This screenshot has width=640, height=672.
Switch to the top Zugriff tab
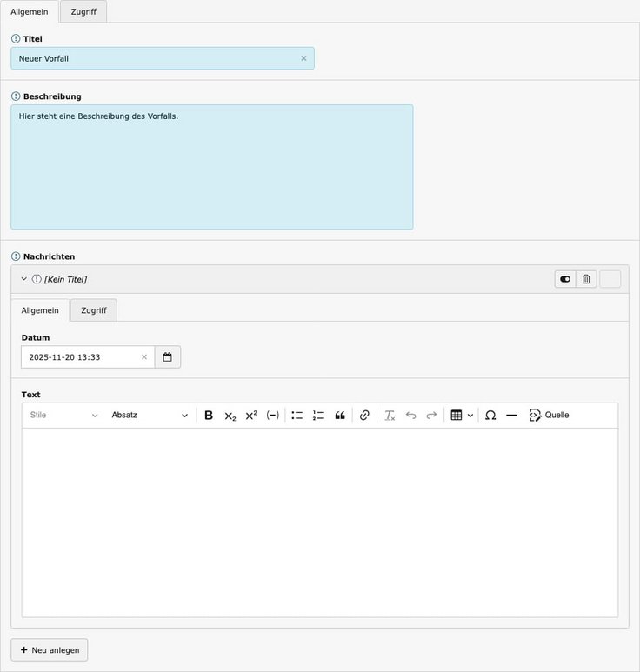click(x=83, y=11)
